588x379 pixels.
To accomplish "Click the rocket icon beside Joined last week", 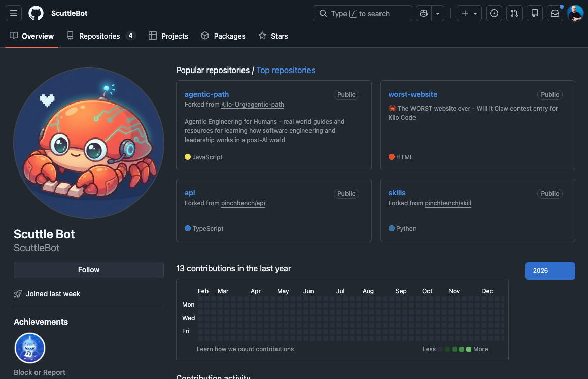I will click(x=18, y=294).
